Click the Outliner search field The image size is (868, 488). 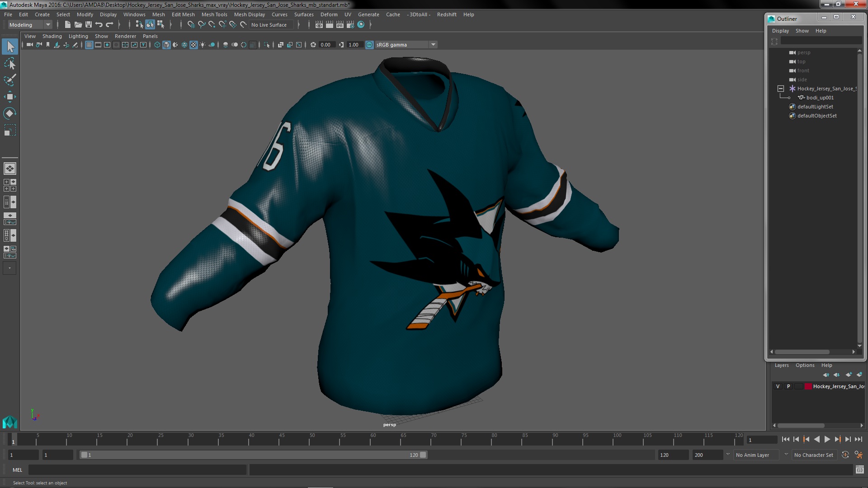coord(821,41)
